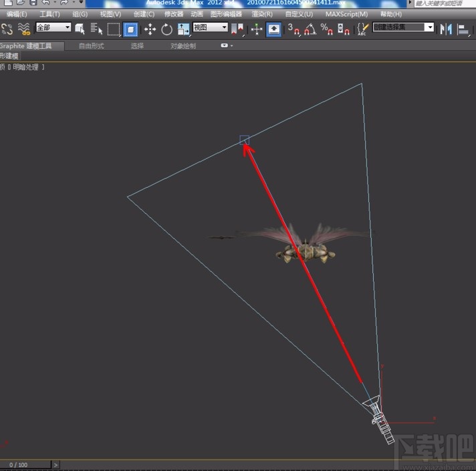Open the 组(G) menu
The height and width of the screenshot is (471, 476).
[80, 14]
